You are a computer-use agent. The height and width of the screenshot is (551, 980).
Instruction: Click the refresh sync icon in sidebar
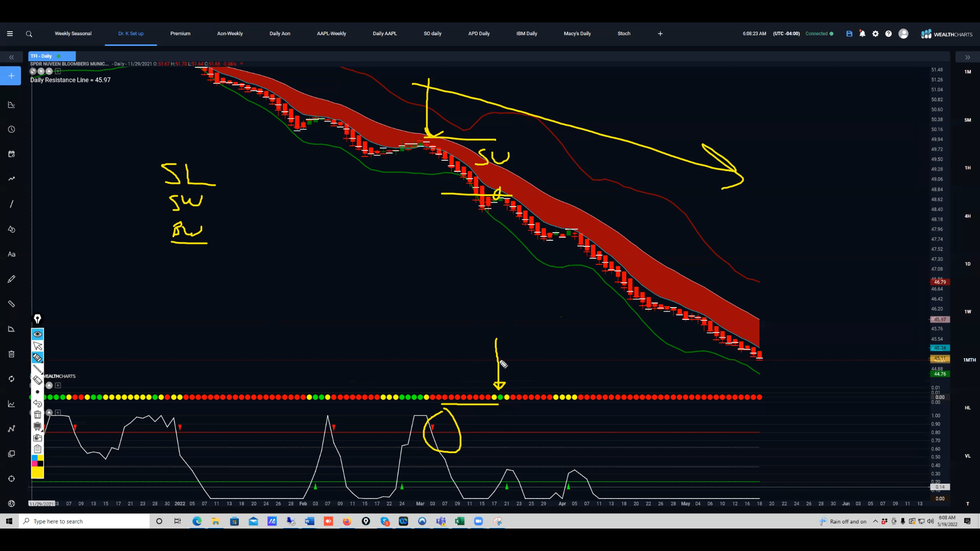[x=11, y=379]
